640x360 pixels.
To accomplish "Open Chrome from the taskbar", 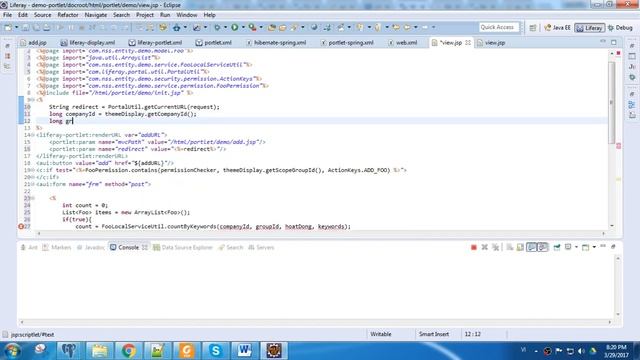I will tap(128, 351).
